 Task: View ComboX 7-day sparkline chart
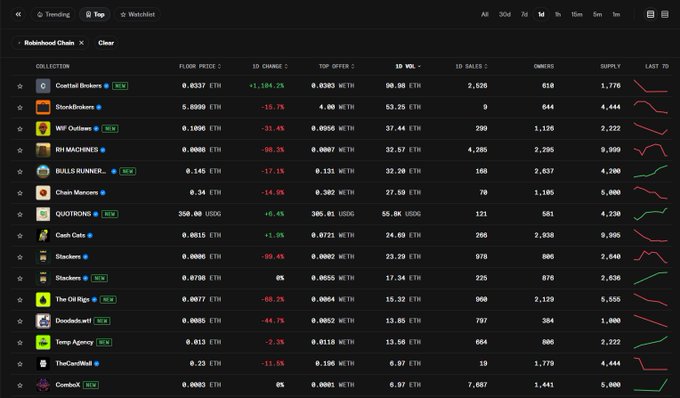tap(651, 385)
